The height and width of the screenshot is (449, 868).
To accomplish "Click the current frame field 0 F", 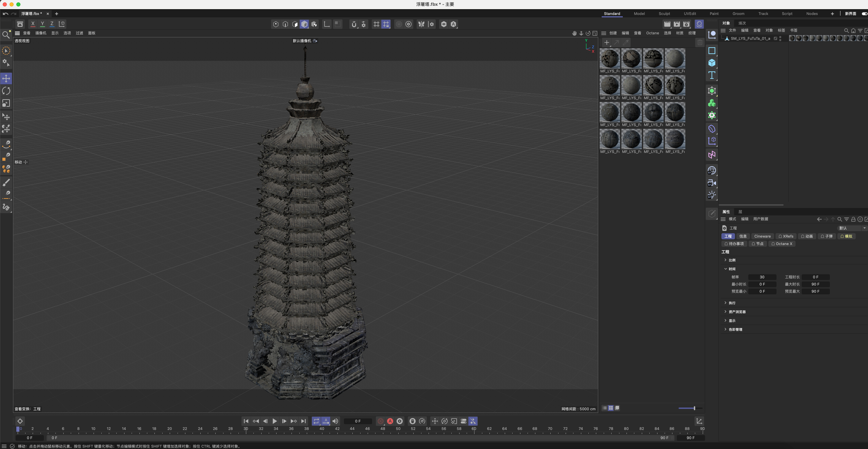I will 357,421.
